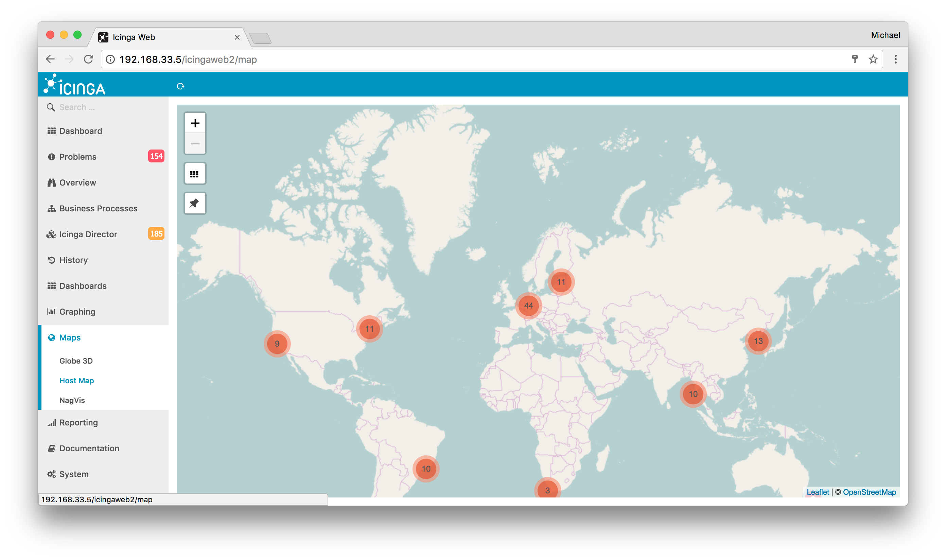Open the Leaflet attribution link
Image resolution: width=946 pixels, height=560 pixels.
coord(818,492)
